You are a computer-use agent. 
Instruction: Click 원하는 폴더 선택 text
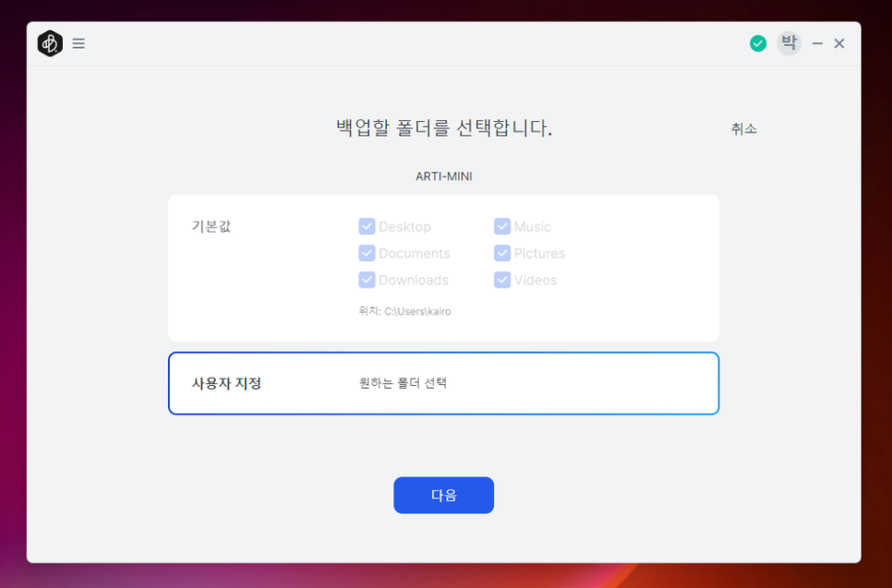403,383
